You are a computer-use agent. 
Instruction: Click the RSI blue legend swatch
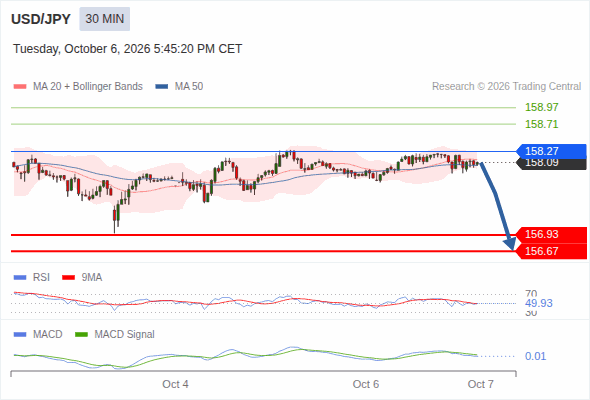pyautogui.click(x=20, y=278)
